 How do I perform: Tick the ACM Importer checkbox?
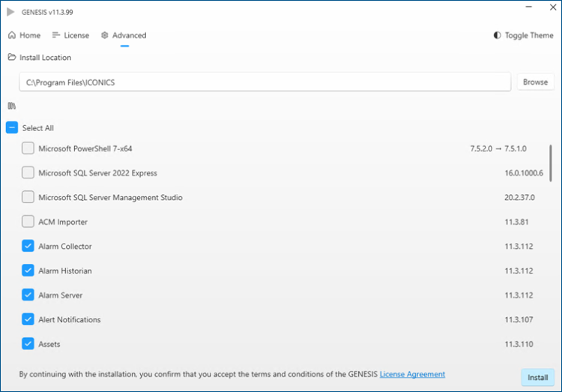point(28,222)
